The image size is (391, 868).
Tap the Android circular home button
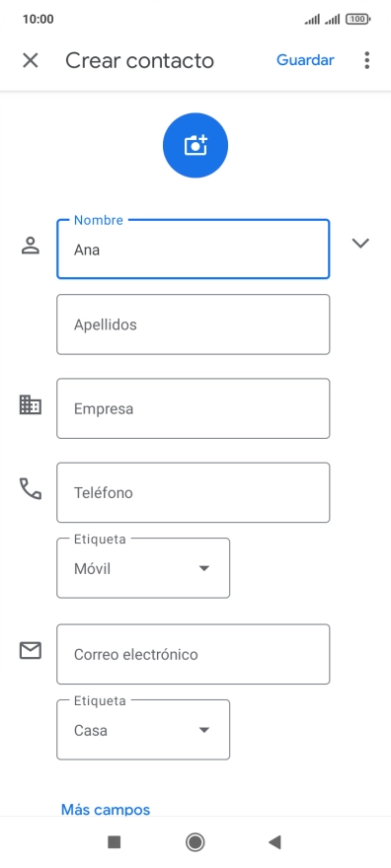[x=195, y=842]
